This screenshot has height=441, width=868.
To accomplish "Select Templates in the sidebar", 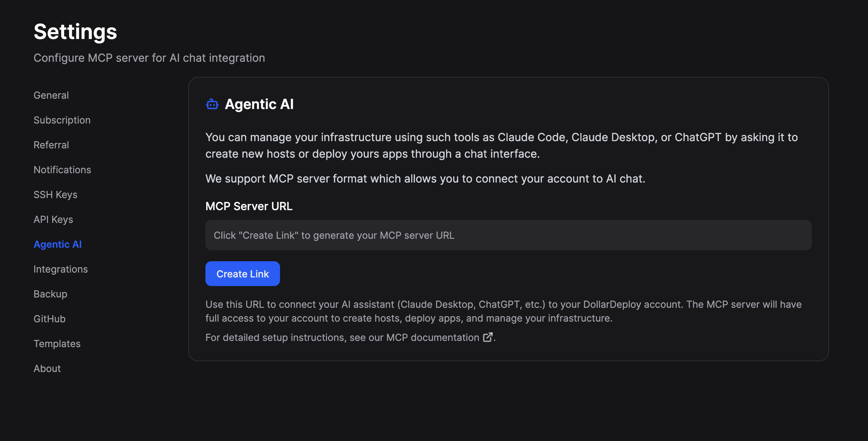I will 57,344.
